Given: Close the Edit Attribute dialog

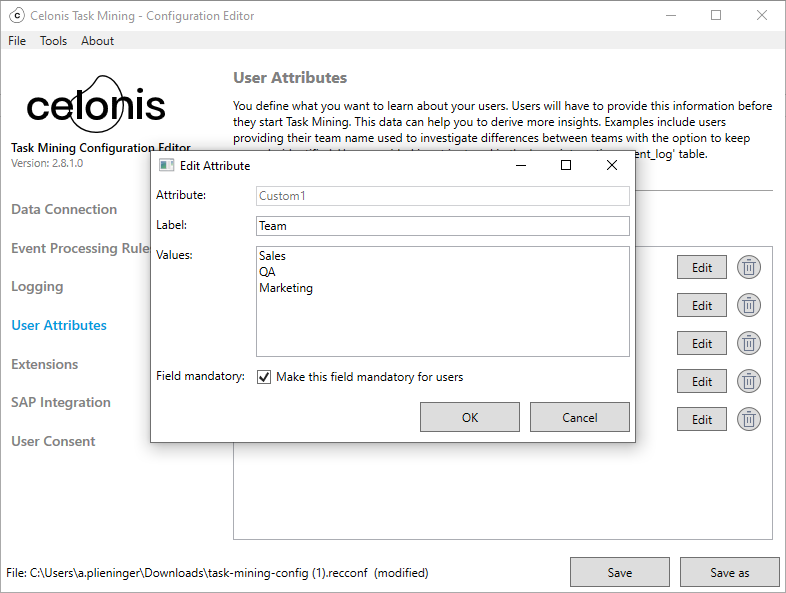Looking at the screenshot, I should point(612,165).
